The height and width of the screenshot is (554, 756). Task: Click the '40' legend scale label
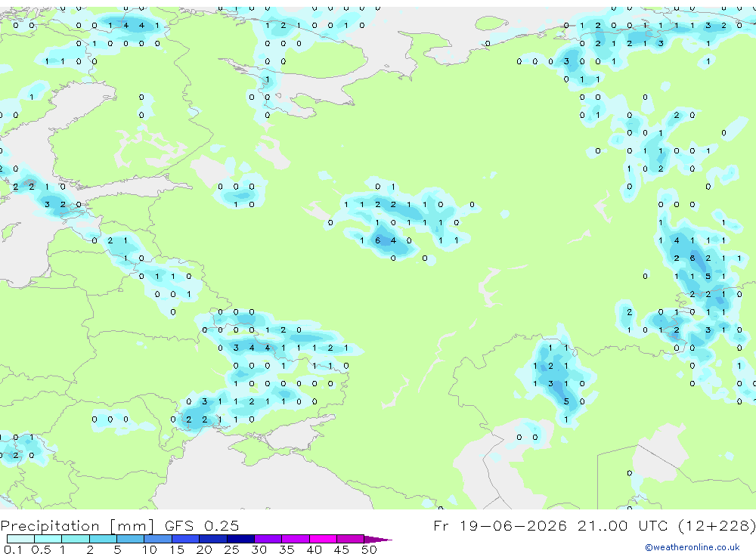(314, 549)
